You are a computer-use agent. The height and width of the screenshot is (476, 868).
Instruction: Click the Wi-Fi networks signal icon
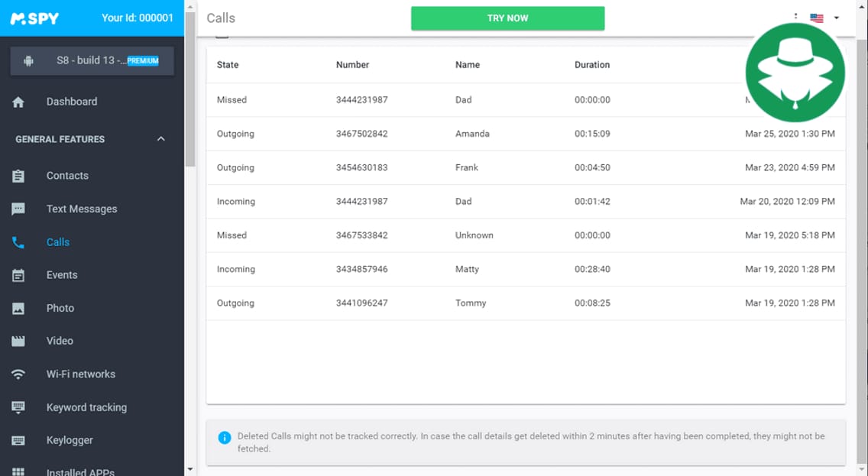point(18,374)
